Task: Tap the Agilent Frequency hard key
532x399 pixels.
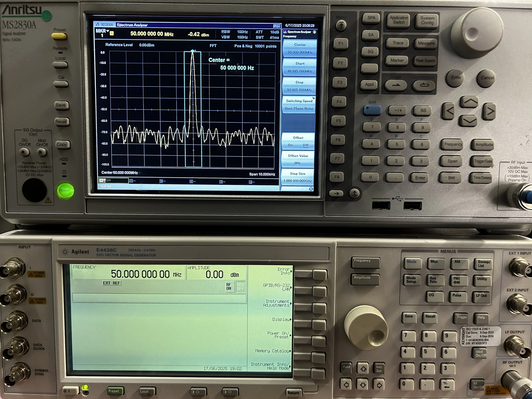Action: (366, 263)
